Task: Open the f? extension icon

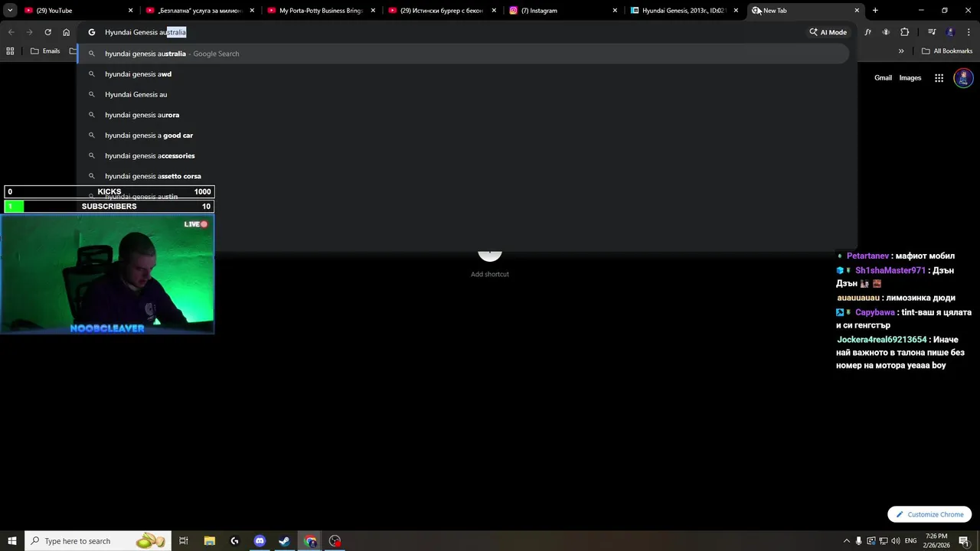Action: click(867, 32)
